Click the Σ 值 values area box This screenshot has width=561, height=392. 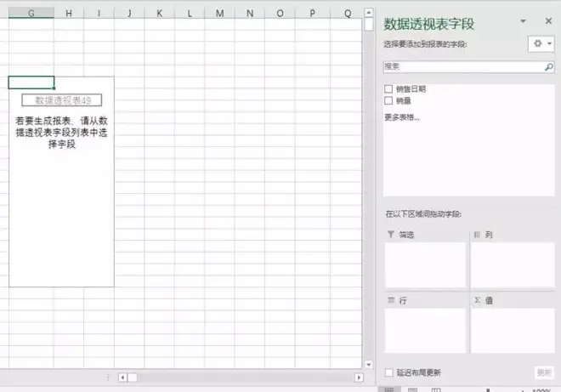[513, 331]
